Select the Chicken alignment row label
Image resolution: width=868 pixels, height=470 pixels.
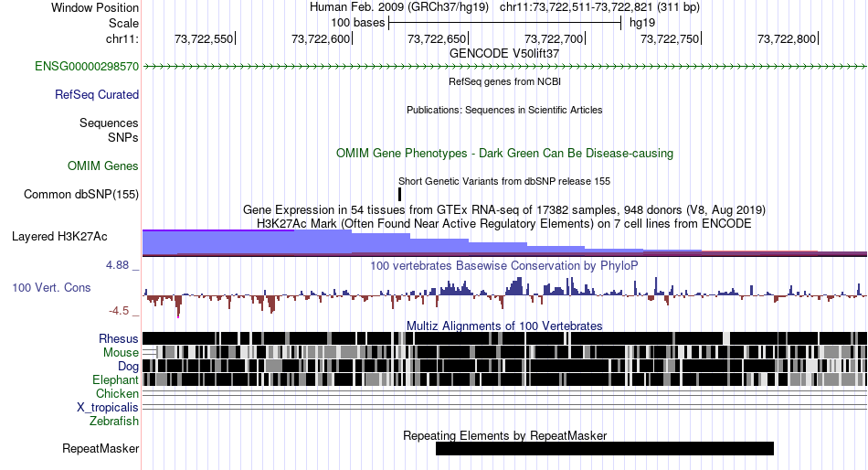(117, 393)
